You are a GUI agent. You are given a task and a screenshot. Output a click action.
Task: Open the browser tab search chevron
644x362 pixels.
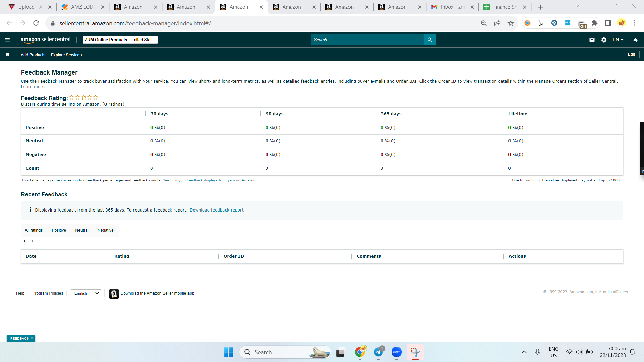click(577, 6)
